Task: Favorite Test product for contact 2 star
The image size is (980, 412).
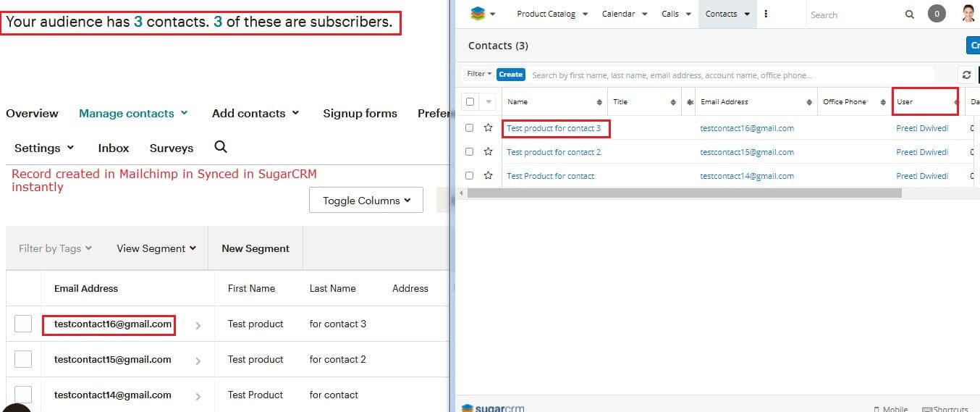Action: pyautogui.click(x=489, y=152)
